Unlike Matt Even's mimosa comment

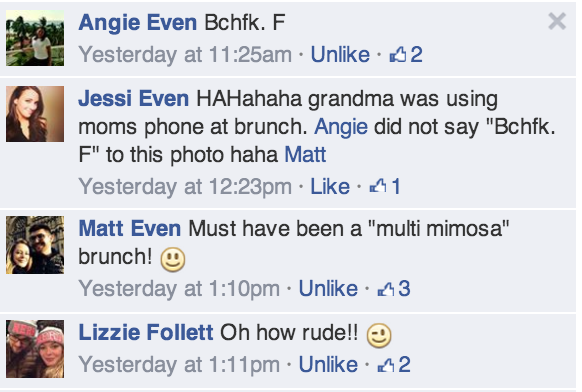click(328, 288)
